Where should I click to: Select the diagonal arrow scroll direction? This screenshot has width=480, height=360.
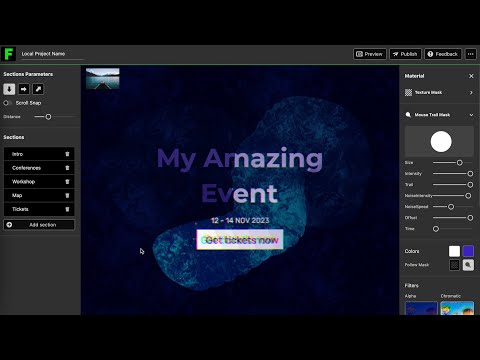pyautogui.click(x=38, y=89)
